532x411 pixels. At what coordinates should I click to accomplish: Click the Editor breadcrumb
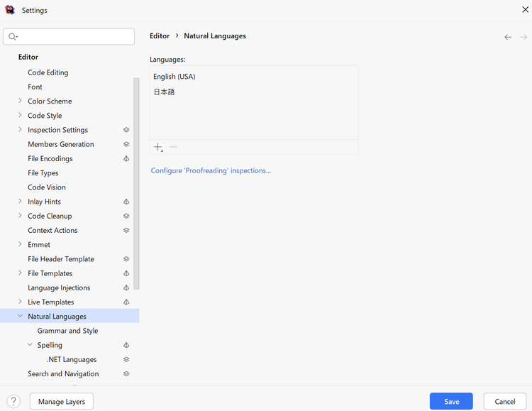(160, 36)
